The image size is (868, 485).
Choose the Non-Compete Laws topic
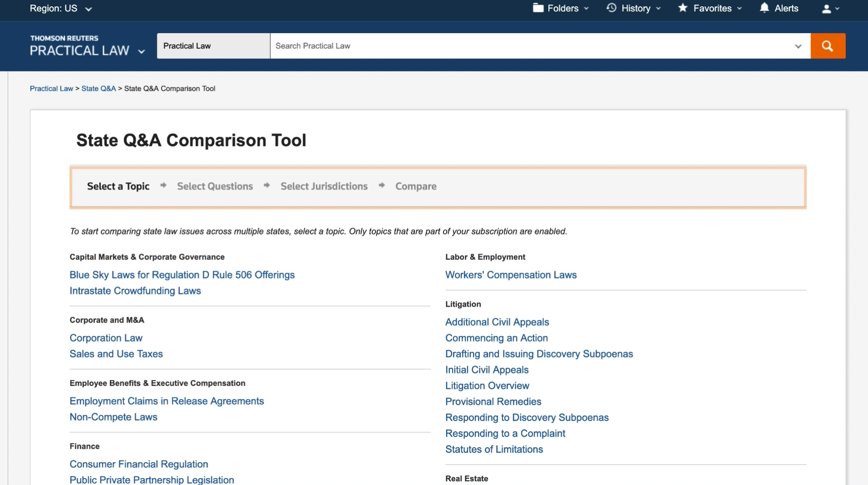(113, 417)
